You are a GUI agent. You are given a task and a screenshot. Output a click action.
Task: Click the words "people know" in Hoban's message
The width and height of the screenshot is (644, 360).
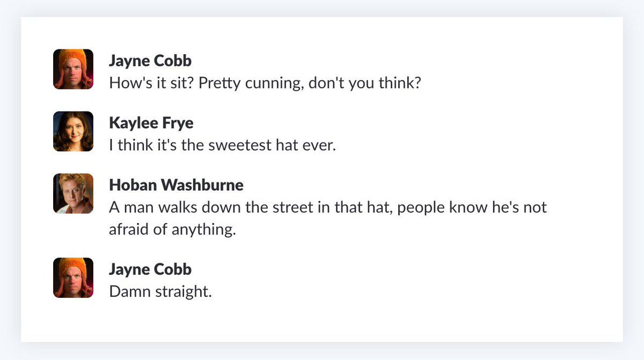[x=435, y=207]
